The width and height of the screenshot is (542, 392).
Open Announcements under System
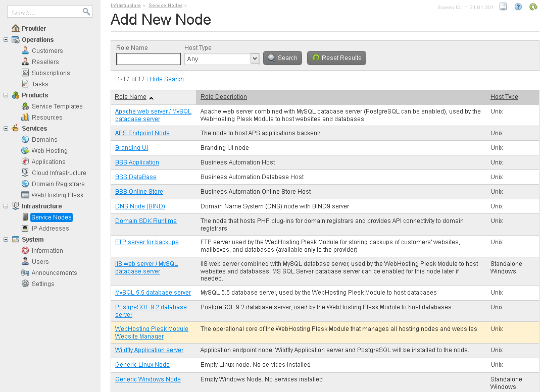click(x=54, y=273)
